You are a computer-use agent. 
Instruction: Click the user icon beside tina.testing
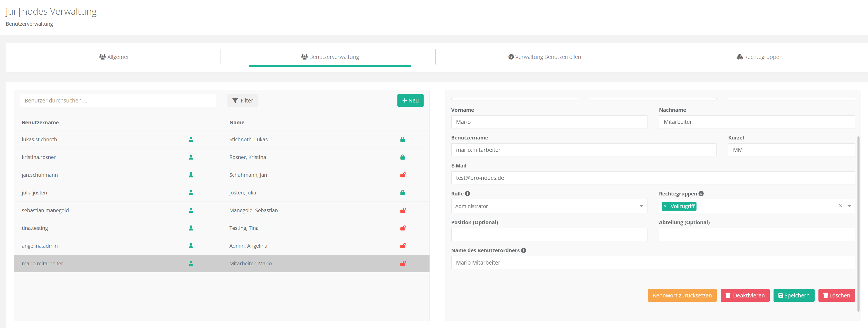click(191, 228)
